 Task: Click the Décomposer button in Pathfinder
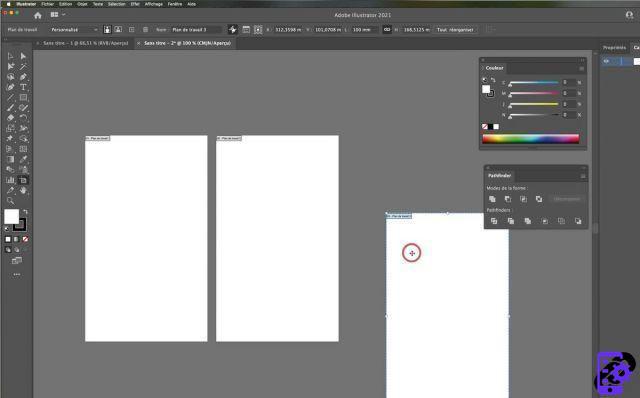coord(567,199)
